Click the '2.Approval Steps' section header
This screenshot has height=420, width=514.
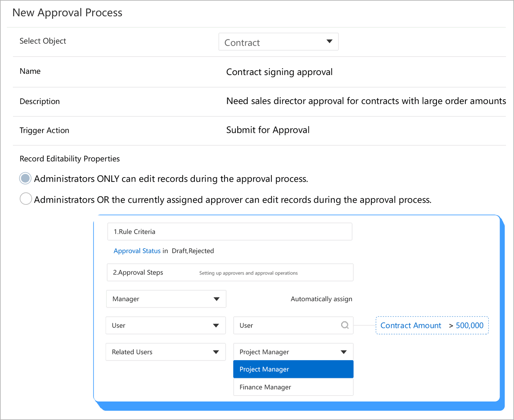(x=230, y=273)
